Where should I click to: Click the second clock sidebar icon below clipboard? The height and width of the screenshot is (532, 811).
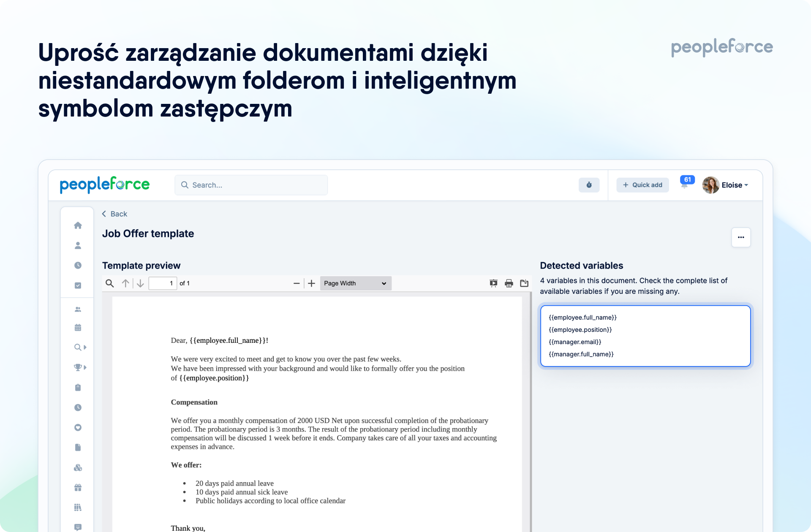coord(78,407)
